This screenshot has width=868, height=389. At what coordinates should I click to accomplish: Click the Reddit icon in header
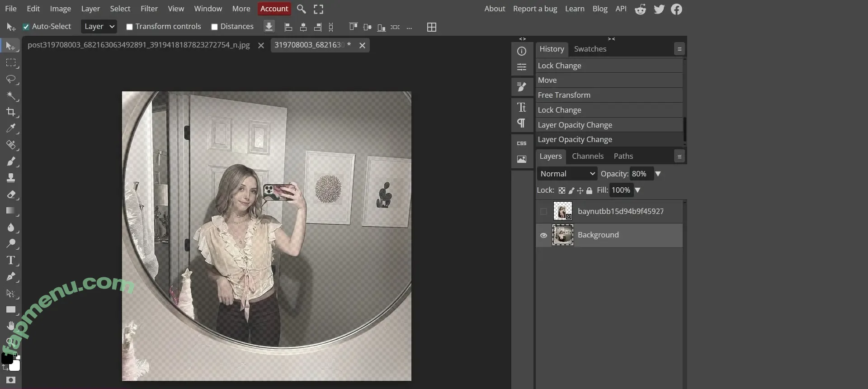(640, 9)
